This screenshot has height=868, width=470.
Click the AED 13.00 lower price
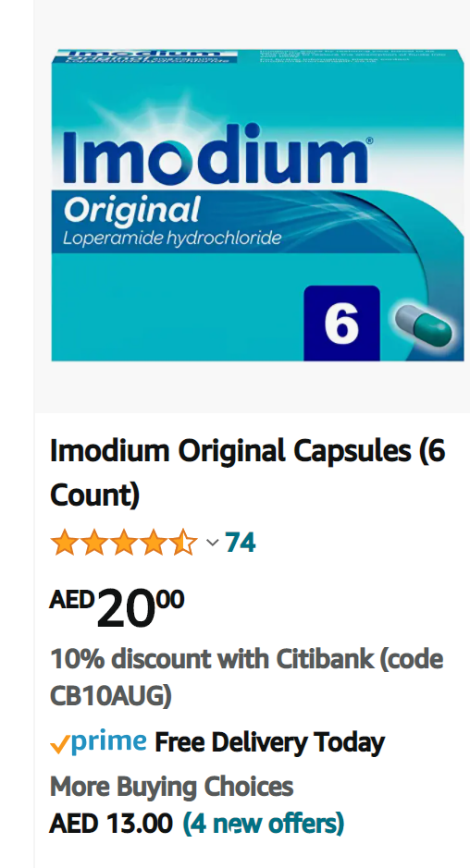111,823
